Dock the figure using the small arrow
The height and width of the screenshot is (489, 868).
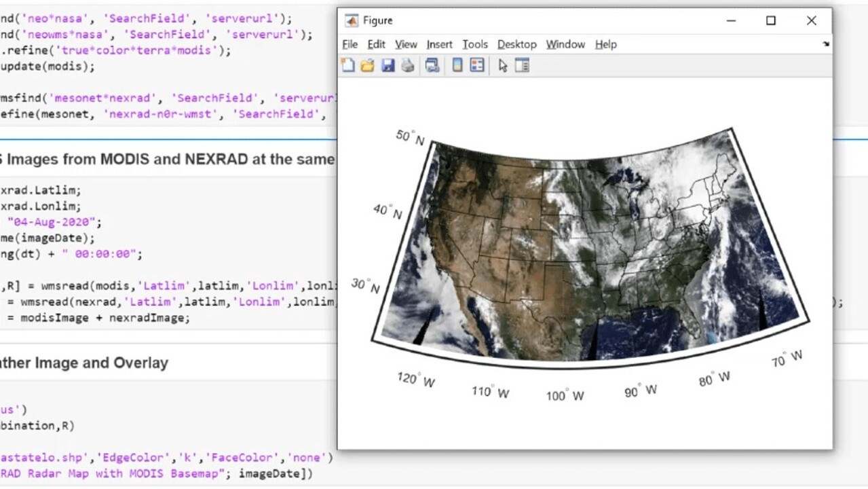point(826,44)
